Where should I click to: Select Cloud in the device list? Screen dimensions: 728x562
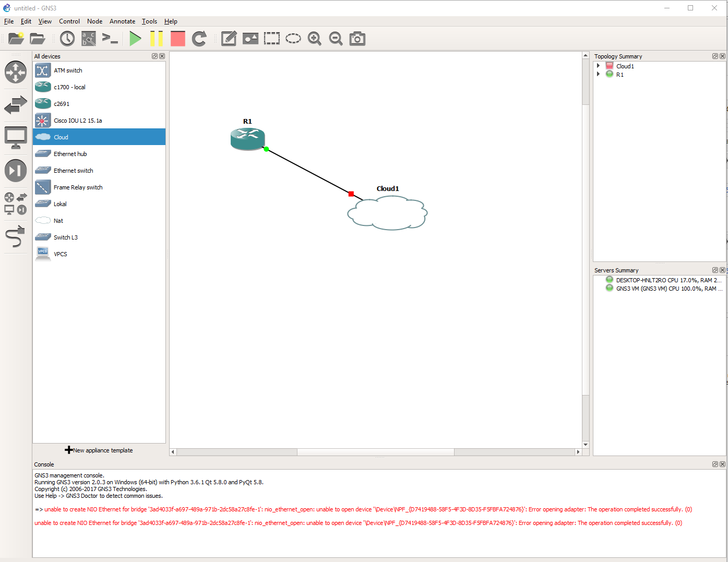point(99,137)
